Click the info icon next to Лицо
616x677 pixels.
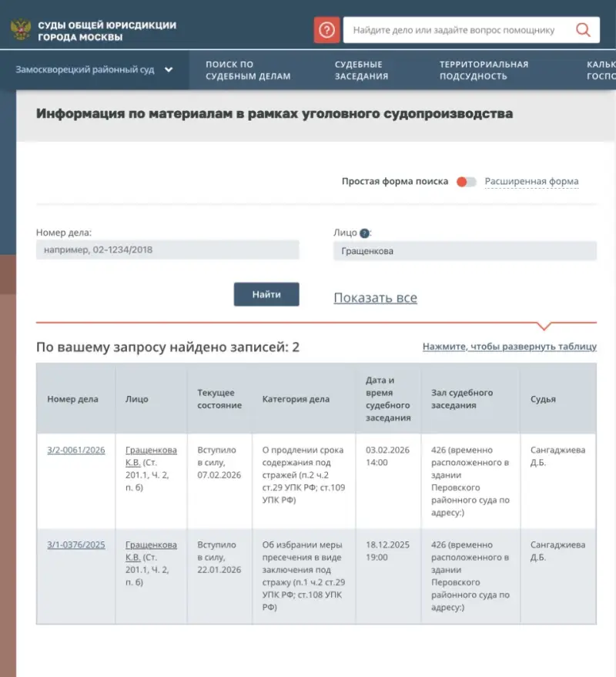[x=364, y=233]
